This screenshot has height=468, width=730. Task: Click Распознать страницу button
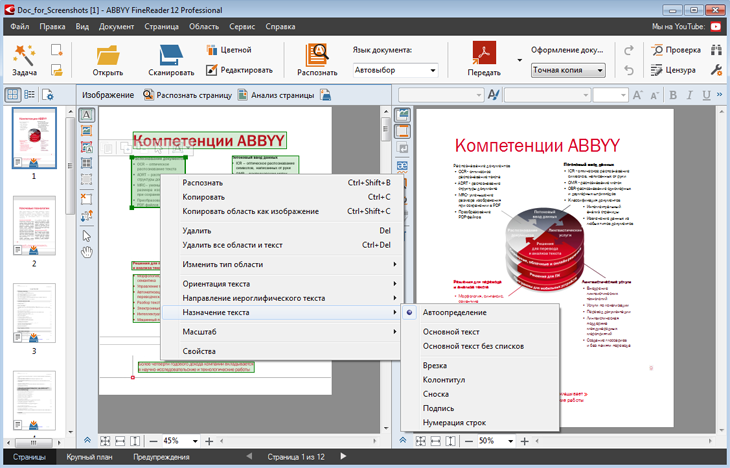pyautogui.click(x=188, y=95)
